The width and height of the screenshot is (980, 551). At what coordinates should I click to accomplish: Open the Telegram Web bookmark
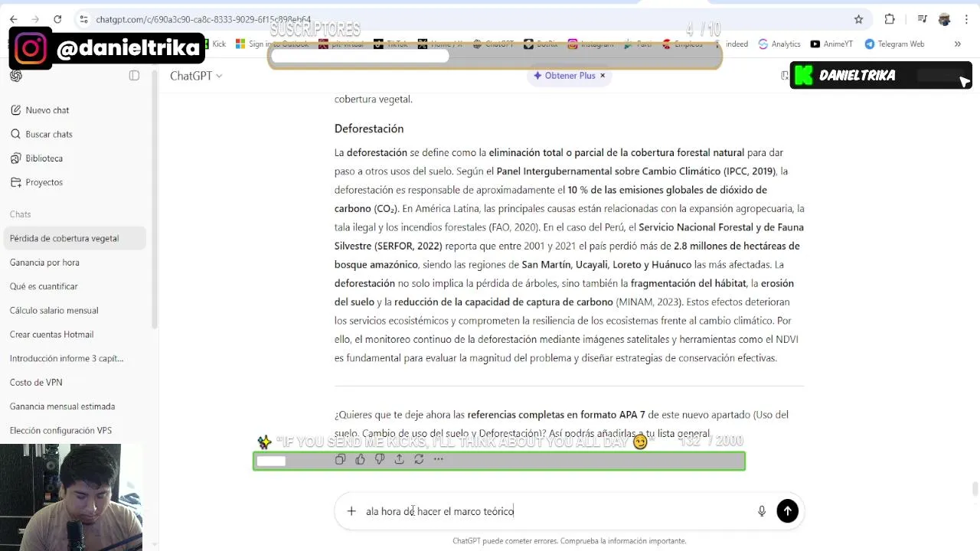pyautogui.click(x=894, y=44)
